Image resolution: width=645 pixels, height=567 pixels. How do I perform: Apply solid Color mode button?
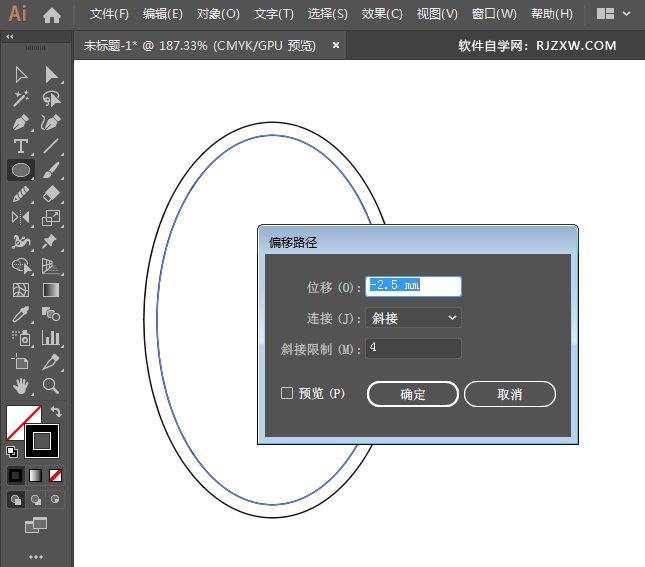point(16,476)
